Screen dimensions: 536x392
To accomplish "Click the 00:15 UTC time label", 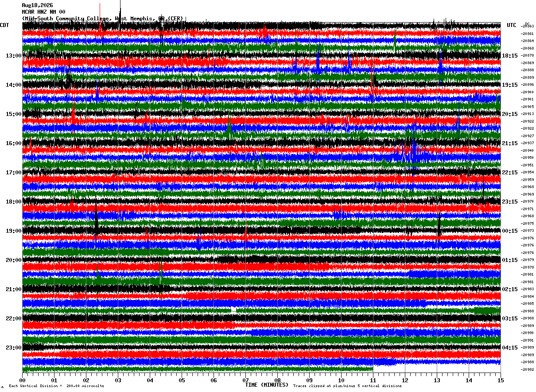I will 510,231.
